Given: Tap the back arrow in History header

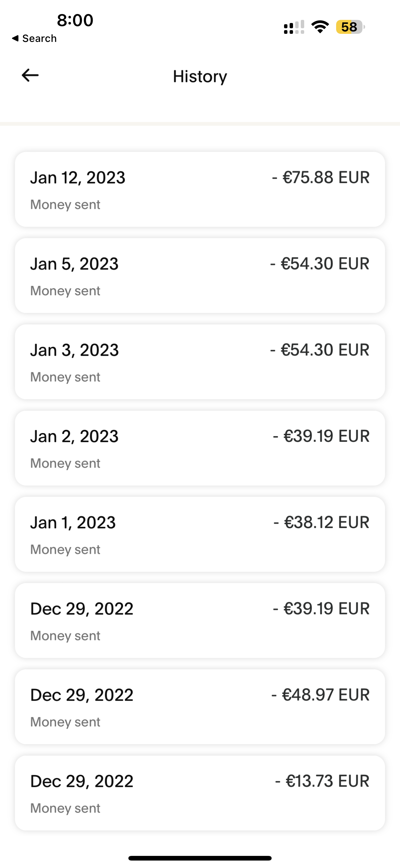Looking at the screenshot, I should tap(30, 75).
